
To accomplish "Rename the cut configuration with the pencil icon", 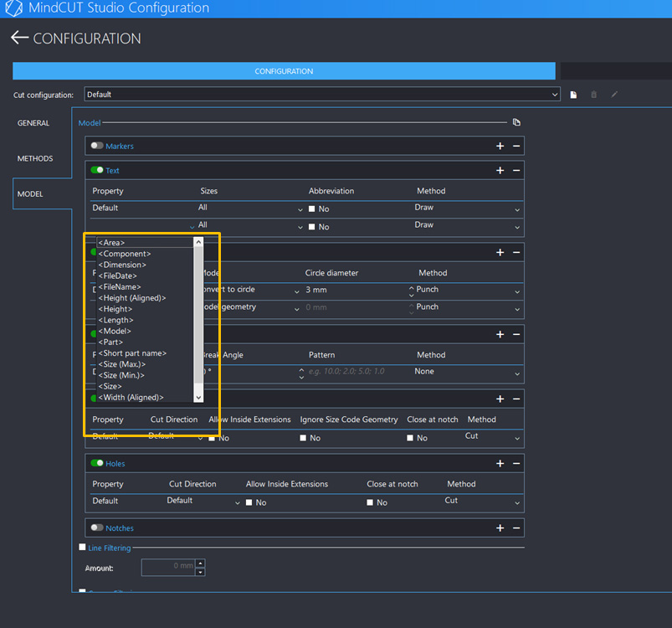I will [x=614, y=95].
